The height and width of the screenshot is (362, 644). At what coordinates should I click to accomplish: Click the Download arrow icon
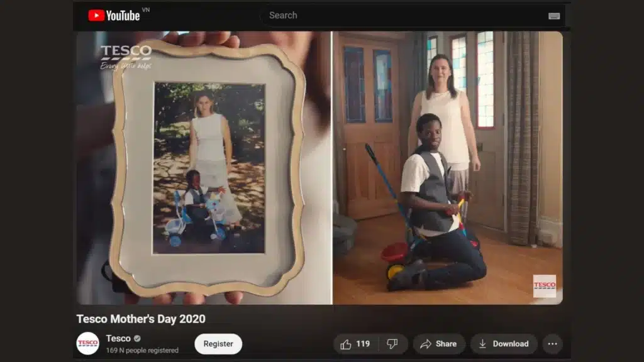[x=483, y=344]
